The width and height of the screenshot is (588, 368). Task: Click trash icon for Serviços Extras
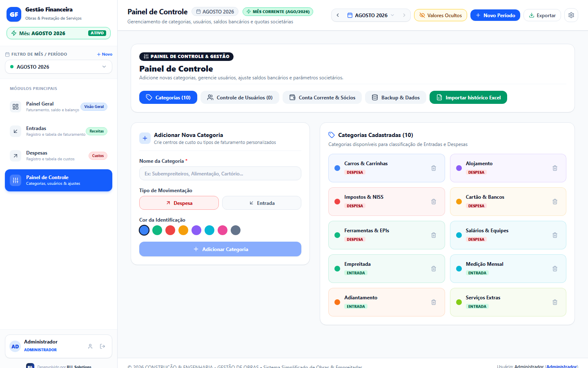point(555,302)
